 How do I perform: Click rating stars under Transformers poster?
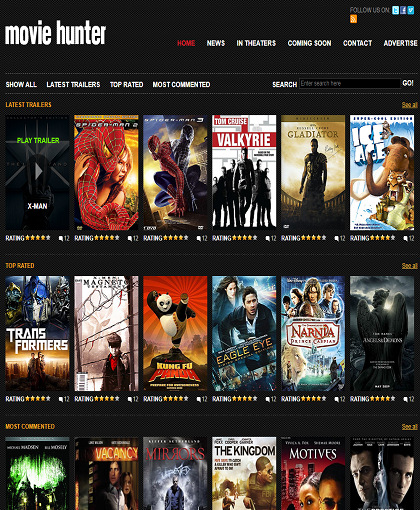pos(38,398)
